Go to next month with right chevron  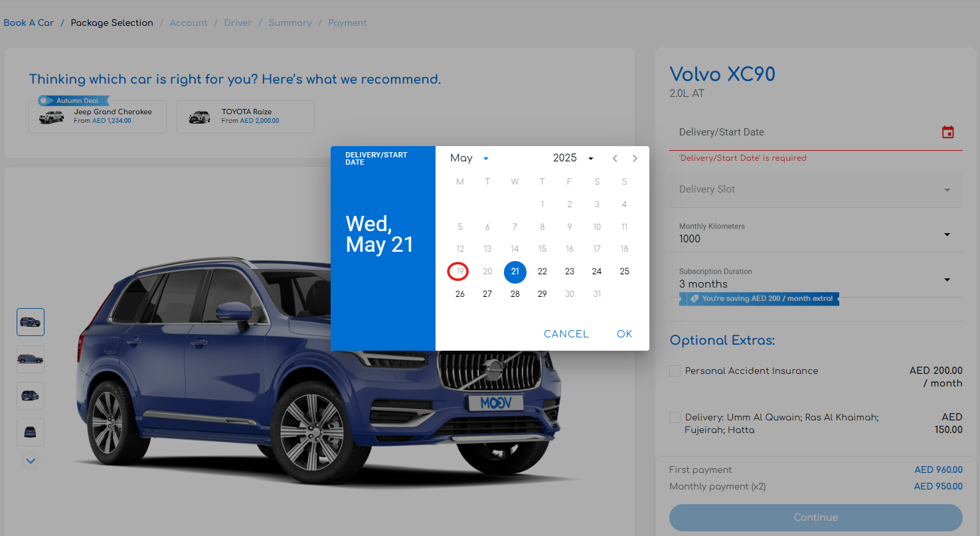pyautogui.click(x=635, y=158)
